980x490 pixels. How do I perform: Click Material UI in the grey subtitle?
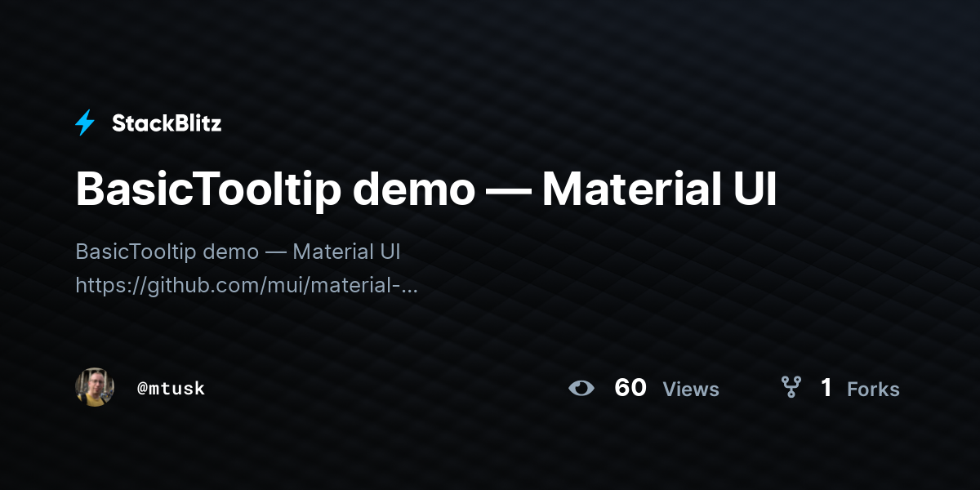pos(346,251)
